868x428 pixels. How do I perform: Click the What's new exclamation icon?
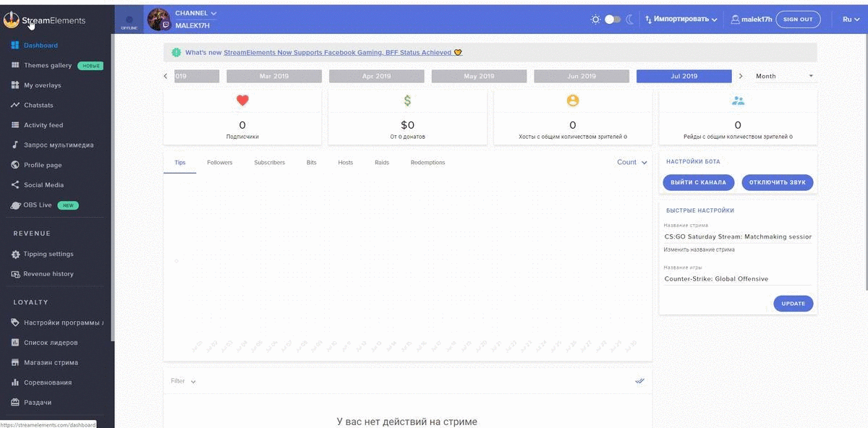click(x=176, y=52)
